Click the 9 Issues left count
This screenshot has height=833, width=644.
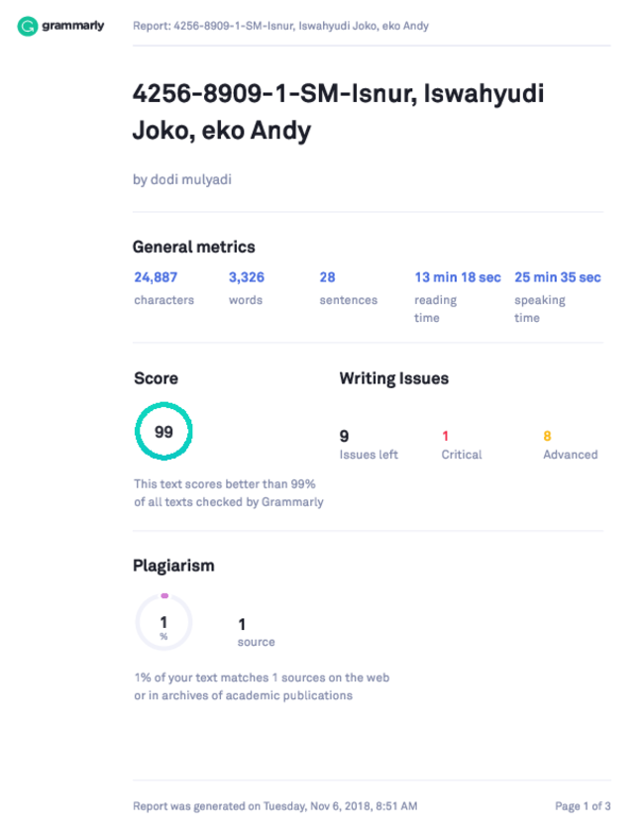[x=345, y=436]
